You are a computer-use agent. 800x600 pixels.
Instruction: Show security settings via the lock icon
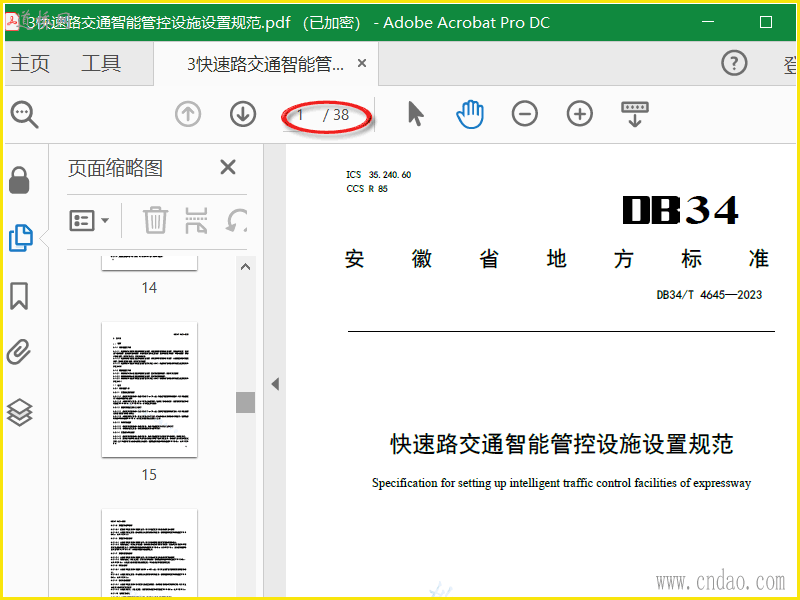click(x=19, y=180)
